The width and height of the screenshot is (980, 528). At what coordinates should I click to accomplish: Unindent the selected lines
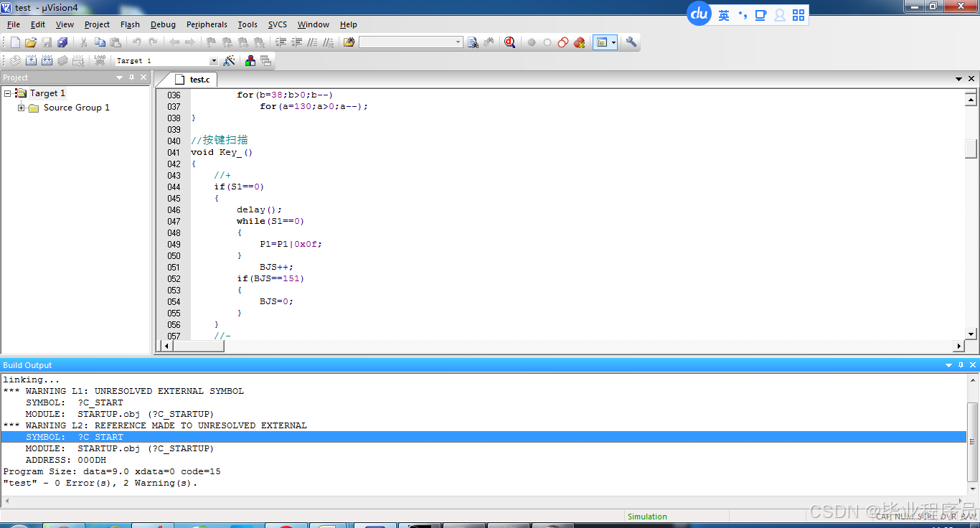click(x=296, y=43)
